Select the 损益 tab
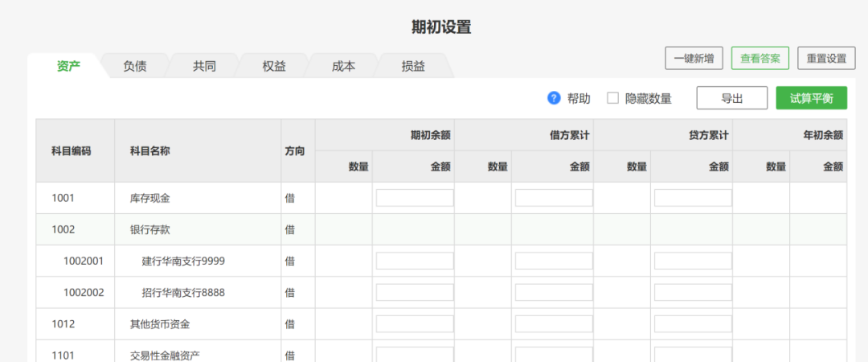Viewport: 868px width, 362px height. [413, 67]
